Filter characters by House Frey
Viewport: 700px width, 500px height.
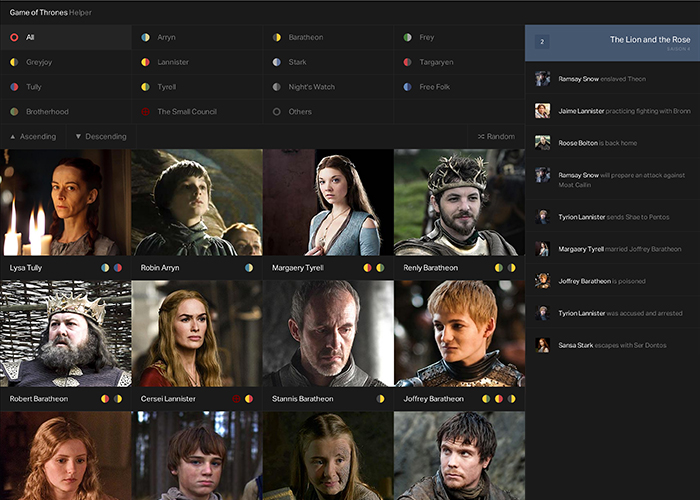click(x=459, y=37)
